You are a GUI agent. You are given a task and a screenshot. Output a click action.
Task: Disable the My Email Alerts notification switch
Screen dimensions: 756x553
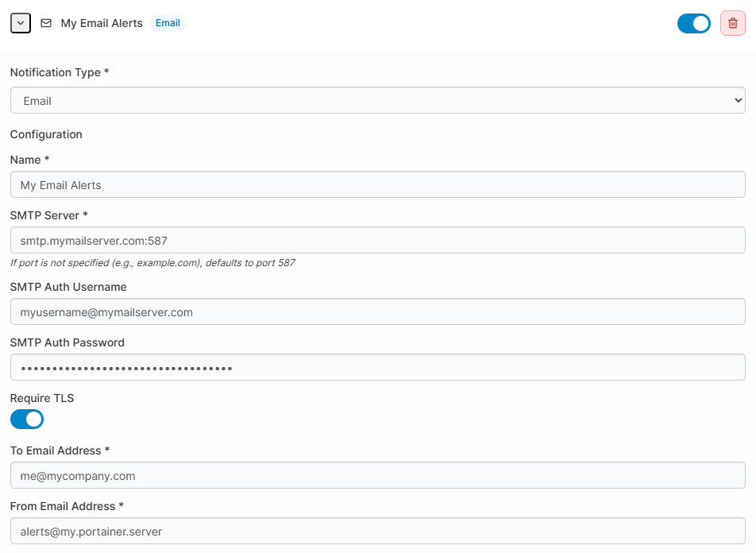tap(693, 23)
